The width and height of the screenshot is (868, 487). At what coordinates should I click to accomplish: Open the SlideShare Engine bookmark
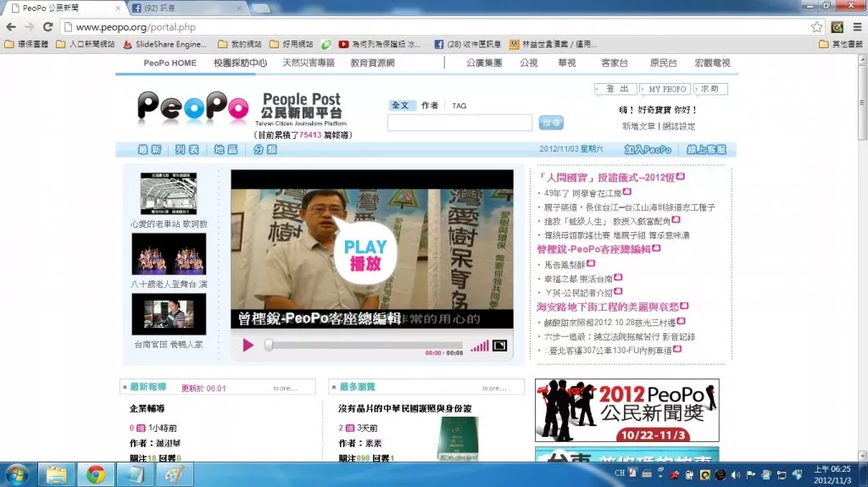click(164, 44)
